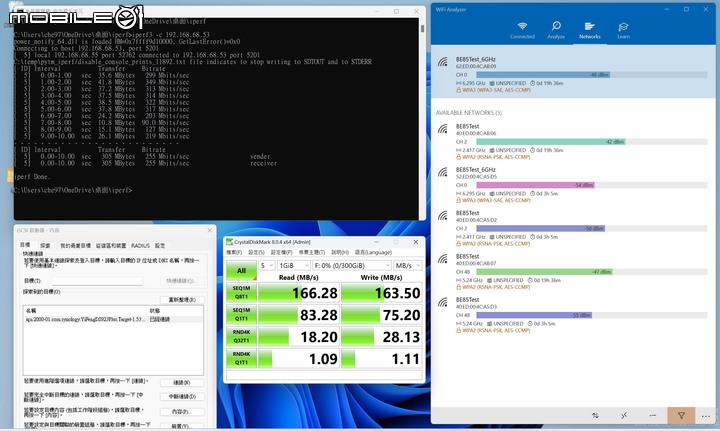
Task: Open the 語言(Language) menu in CrystalDiskMark
Action: point(373,252)
